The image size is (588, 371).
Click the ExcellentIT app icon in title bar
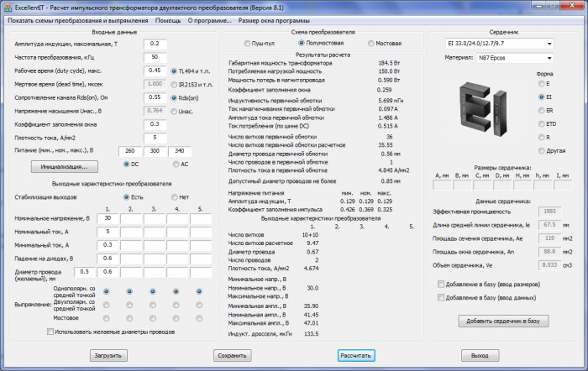(x=8, y=6)
